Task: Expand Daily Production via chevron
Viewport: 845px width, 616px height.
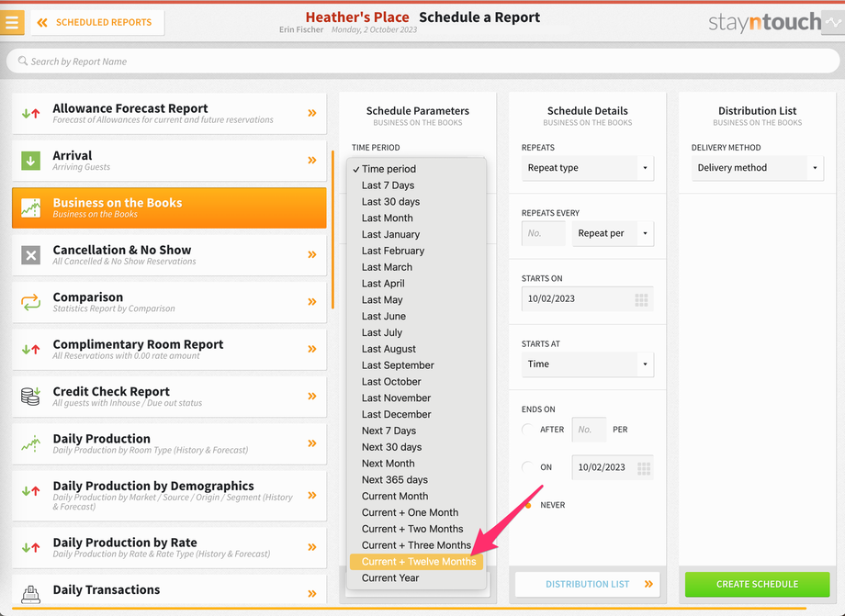Action: click(x=312, y=443)
